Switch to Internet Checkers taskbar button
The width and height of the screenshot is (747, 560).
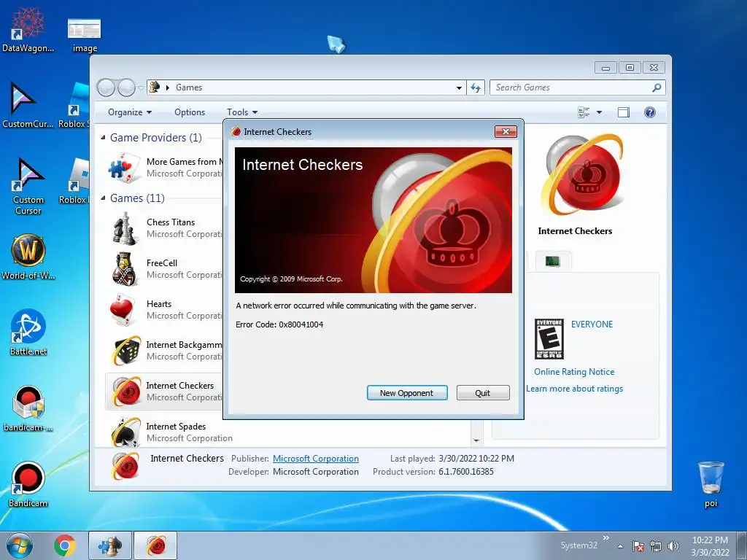[156, 545]
